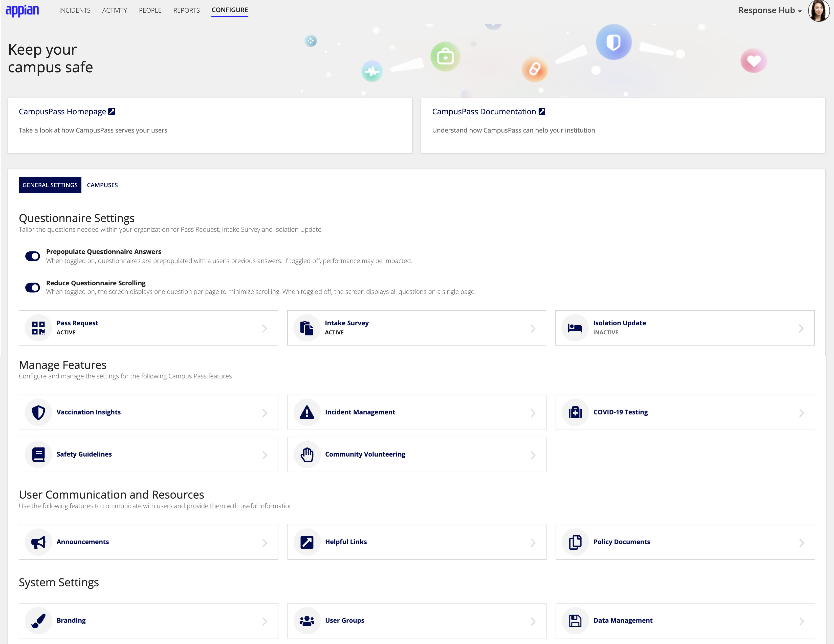Expand the Pass Request questionnaire
The image size is (834, 644).
(x=264, y=327)
